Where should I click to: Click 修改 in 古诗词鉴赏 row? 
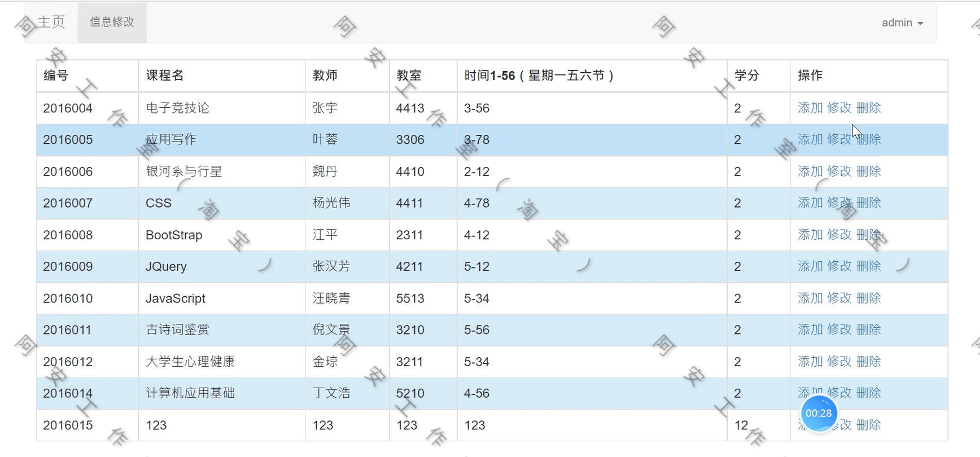click(x=839, y=329)
